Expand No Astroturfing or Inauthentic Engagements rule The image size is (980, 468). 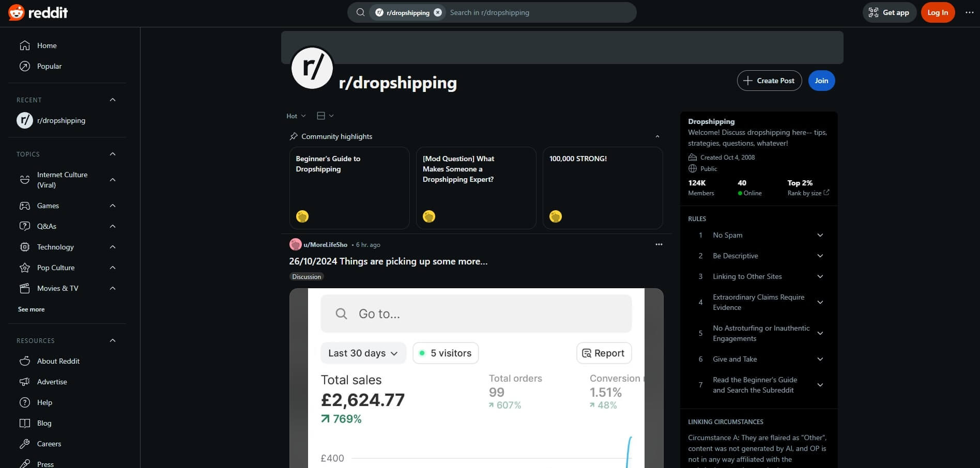click(820, 333)
